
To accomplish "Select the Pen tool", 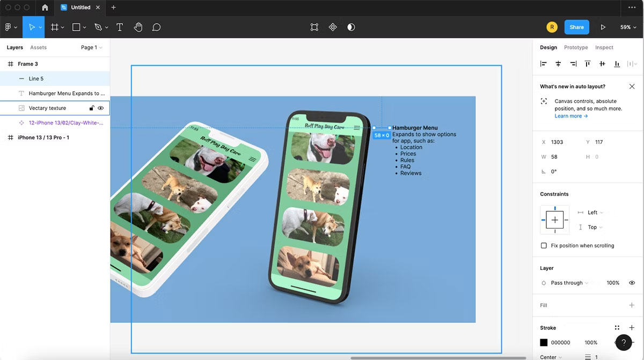I will coord(98,27).
